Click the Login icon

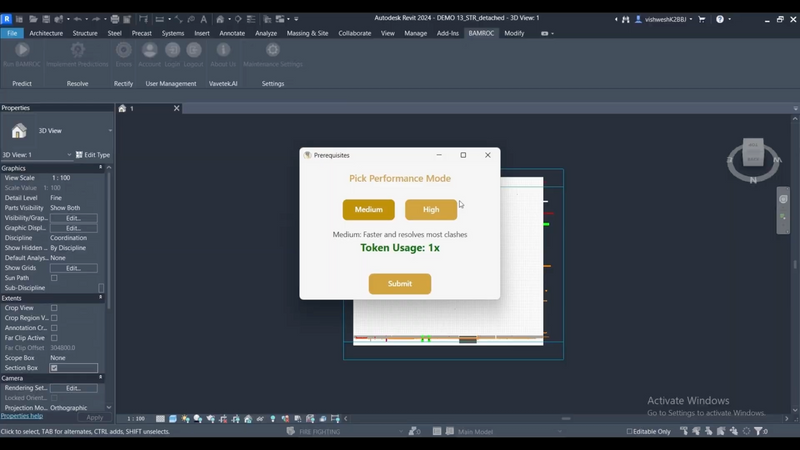tap(172, 49)
